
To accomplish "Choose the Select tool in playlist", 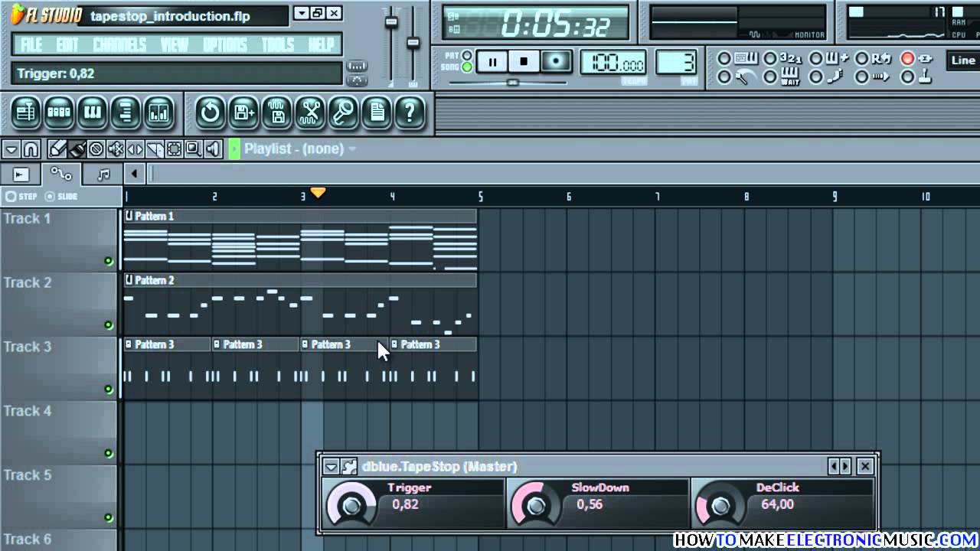I will (174, 148).
